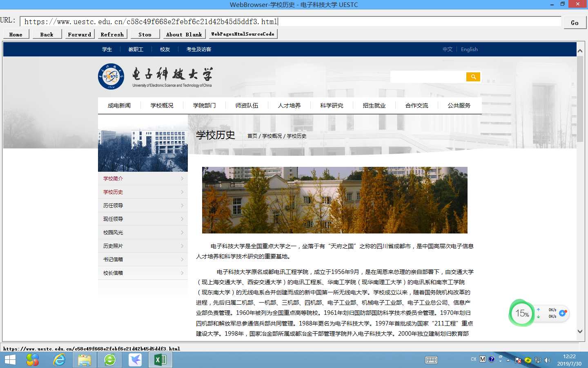Click the Back button
Screen dimensions: 588x368
point(47,34)
